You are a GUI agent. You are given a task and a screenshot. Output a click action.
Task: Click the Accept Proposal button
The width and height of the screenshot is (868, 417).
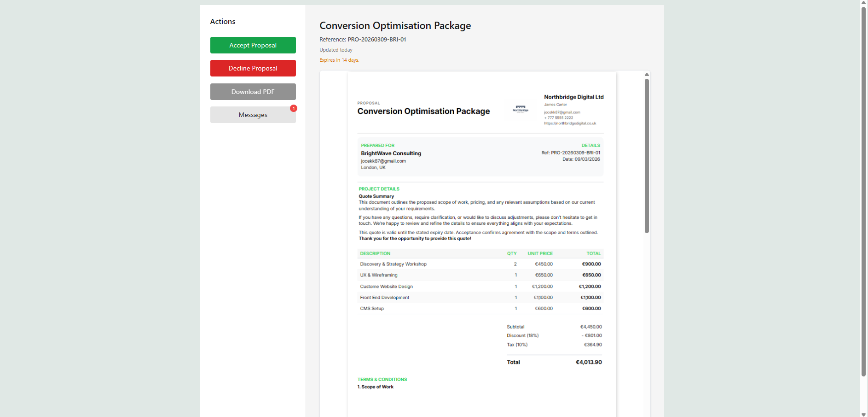pos(253,45)
